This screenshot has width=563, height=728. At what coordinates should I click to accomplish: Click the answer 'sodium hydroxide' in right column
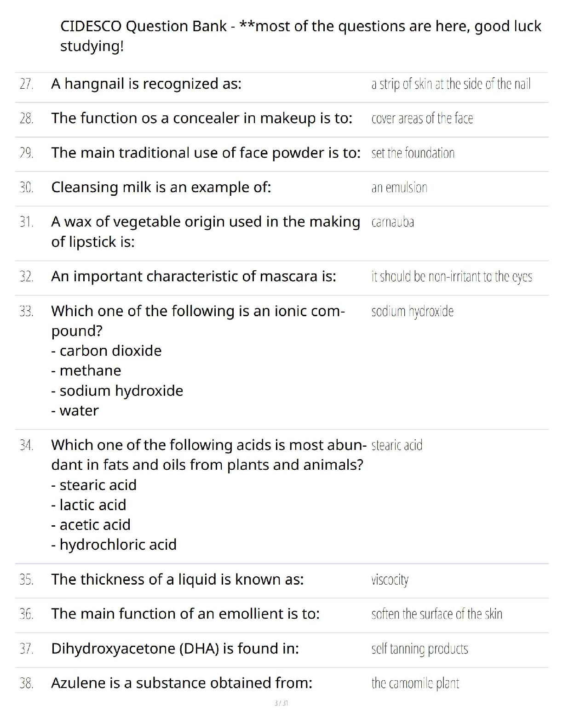412,311
